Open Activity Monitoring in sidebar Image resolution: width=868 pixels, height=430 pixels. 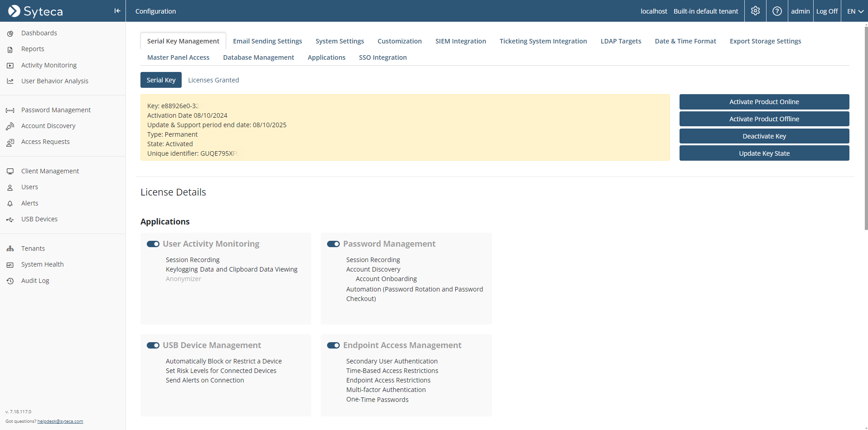click(x=49, y=65)
